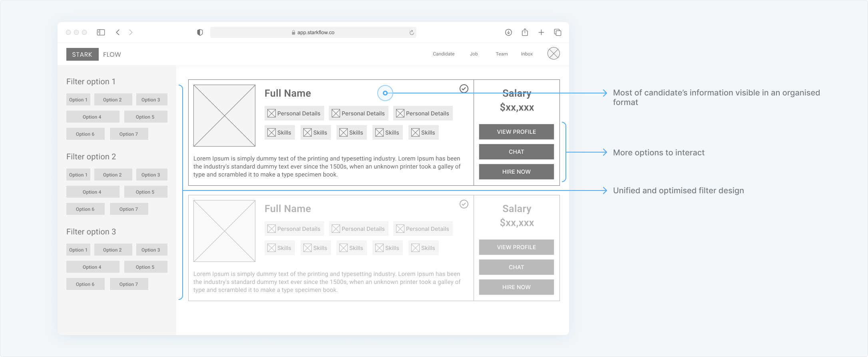Start chat with second candidate
The width and height of the screenshot is (868, 357).
pyautogui.click(x=516, y=267)
